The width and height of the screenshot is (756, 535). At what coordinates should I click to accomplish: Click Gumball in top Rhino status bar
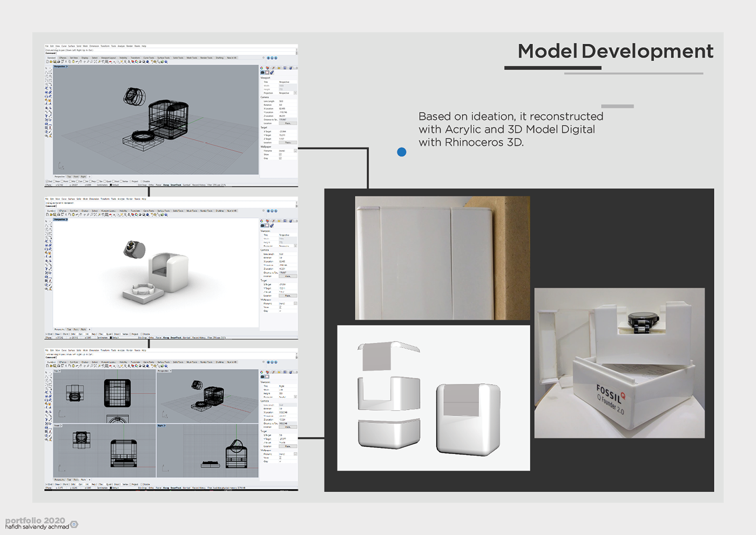[186, 185]
